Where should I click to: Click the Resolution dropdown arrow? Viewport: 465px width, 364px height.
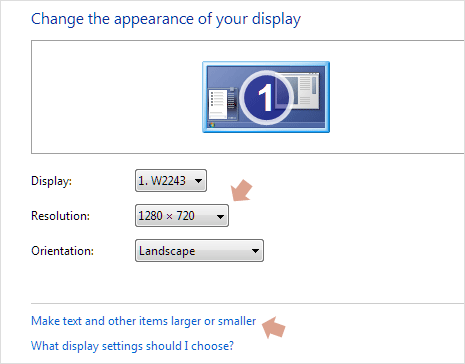(x=220, y=216)
